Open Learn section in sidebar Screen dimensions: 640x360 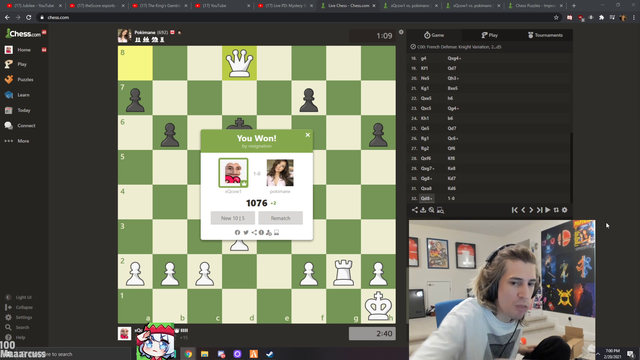click(23, 95)
